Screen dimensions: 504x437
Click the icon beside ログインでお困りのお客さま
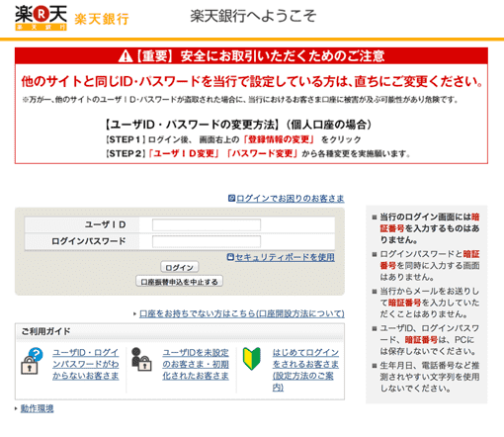click(x=231, y=198)
